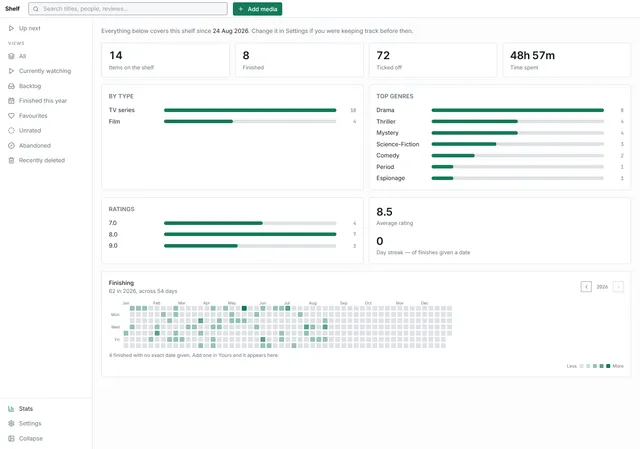Click the Thriller genre label
The image size is (640, 449).
coord(386,122)
